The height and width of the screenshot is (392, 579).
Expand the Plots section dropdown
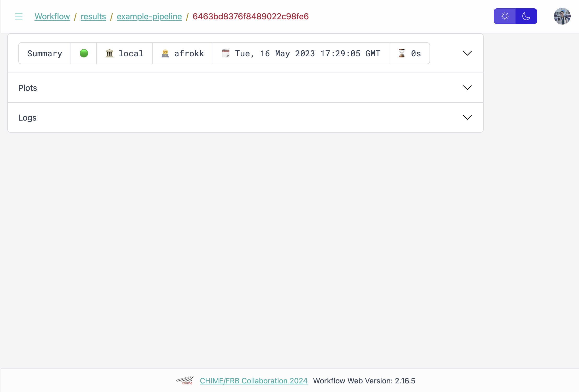coord(467,87)
